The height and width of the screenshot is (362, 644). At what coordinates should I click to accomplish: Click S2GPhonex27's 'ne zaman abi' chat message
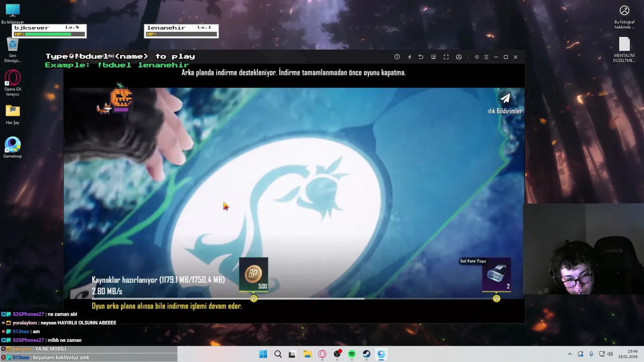pyautogui.click(x=62, y=314)
